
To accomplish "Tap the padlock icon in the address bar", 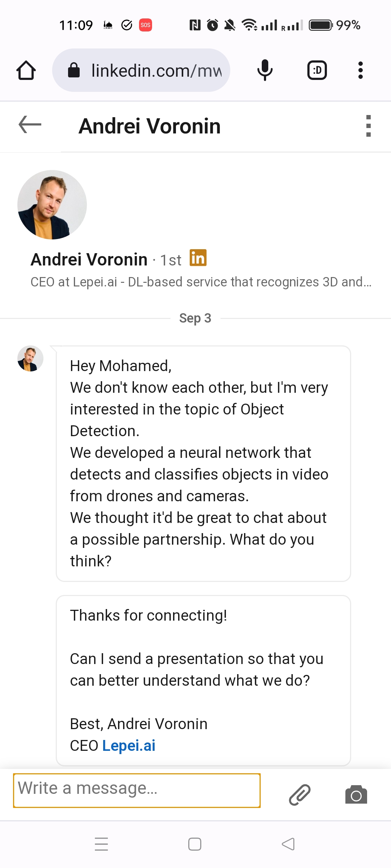I will (74, 70).
